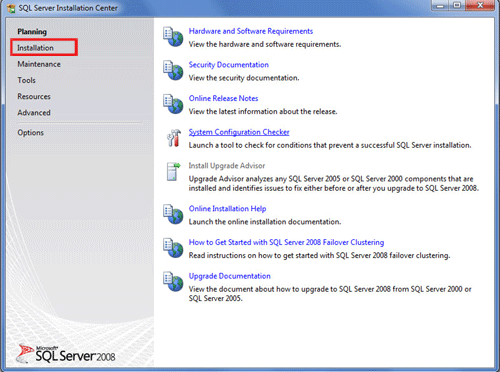The width and height of the screenshot is (500, 372).
Task: Click the 'Upgrade Advisor analyzes any SQL Server 2005' description
Action: [x=334, y=184]
